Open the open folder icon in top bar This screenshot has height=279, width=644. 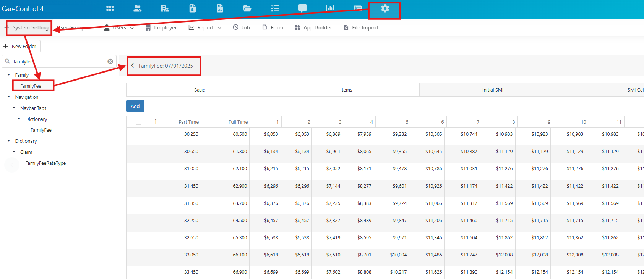pyautogui.click(x=248, y=8)
